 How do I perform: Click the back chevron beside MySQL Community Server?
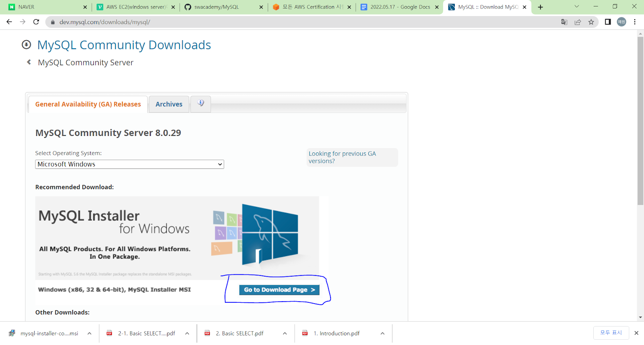[x=29, y=62]
